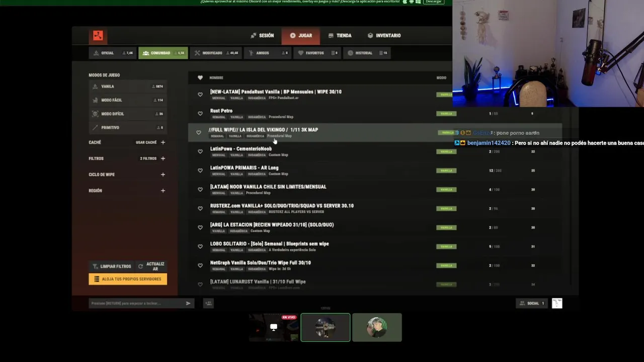Click the send arrow icon in chat
This screenshot has width=644, height=362.
pyautogui.click(x=188, y=303)
